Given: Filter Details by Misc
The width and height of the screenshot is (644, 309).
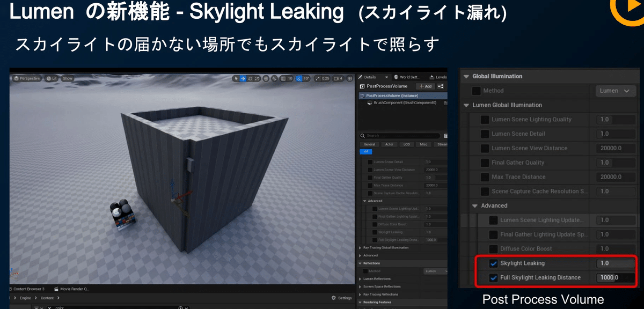Looking at the screenshot, I should tap(423, 144).
